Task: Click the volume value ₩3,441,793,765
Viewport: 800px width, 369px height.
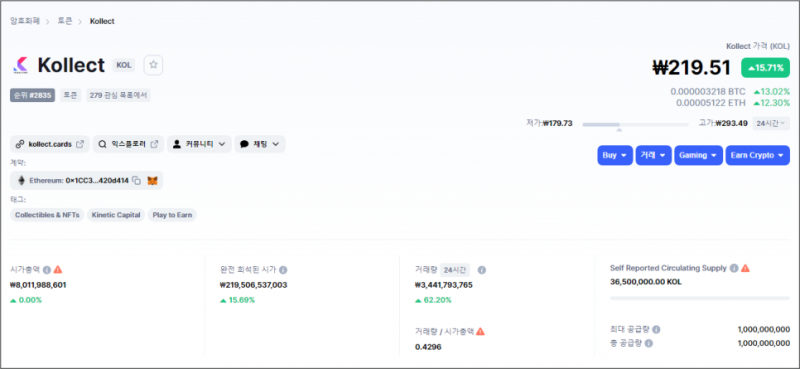Action: tap(444, 285)
